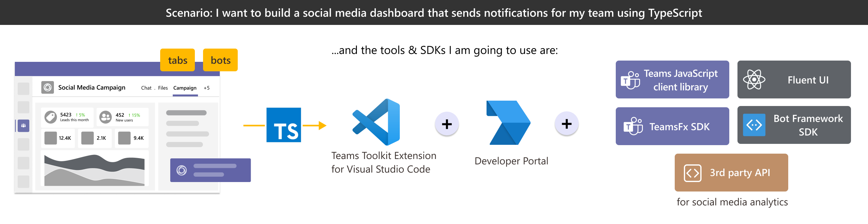Screen dimensions: 868x224
Task: Click the Social Media Campaign title
Action: click(x=92, y=88)
